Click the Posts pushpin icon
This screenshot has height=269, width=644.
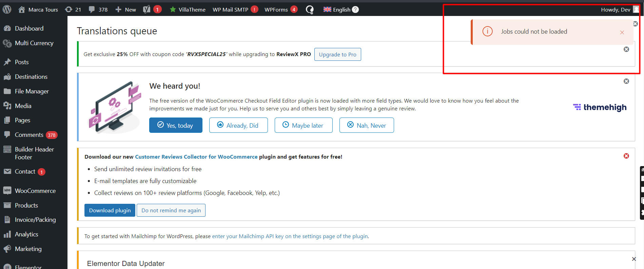click(x=7, y=62)
